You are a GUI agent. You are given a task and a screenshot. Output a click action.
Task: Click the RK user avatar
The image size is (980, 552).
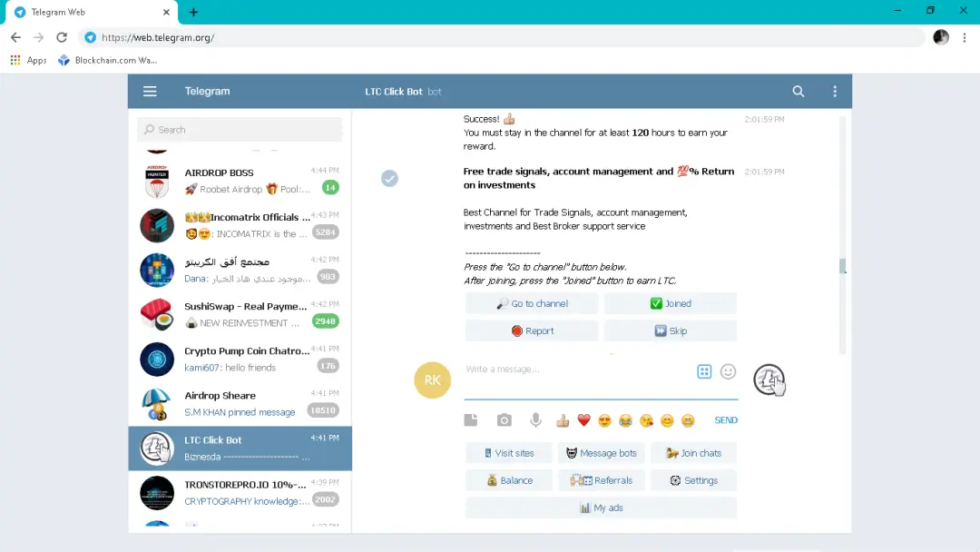coord(433,379)
